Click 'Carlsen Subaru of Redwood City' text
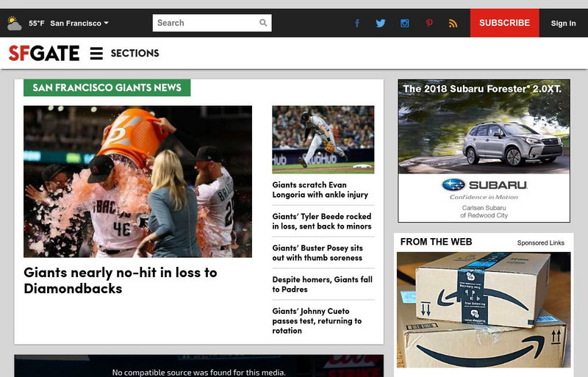Viewport: 588px width, 377px height. pyautogui.click(x=484, y=212)
